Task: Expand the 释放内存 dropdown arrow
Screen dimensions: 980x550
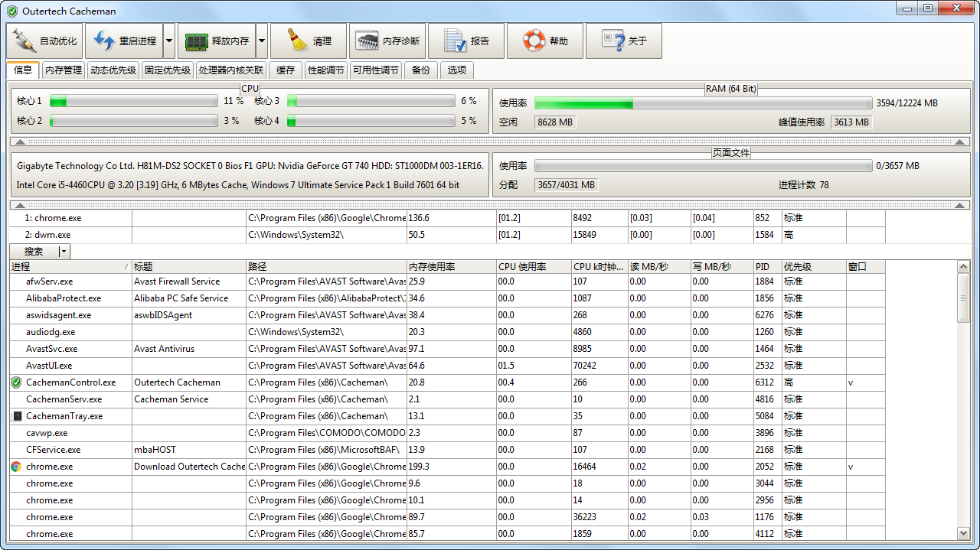Action: [262, 41]
